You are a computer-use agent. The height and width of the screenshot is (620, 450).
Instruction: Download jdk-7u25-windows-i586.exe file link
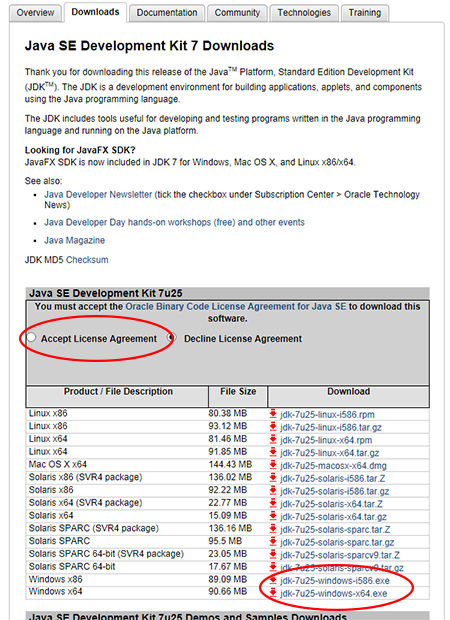[335, 580]
